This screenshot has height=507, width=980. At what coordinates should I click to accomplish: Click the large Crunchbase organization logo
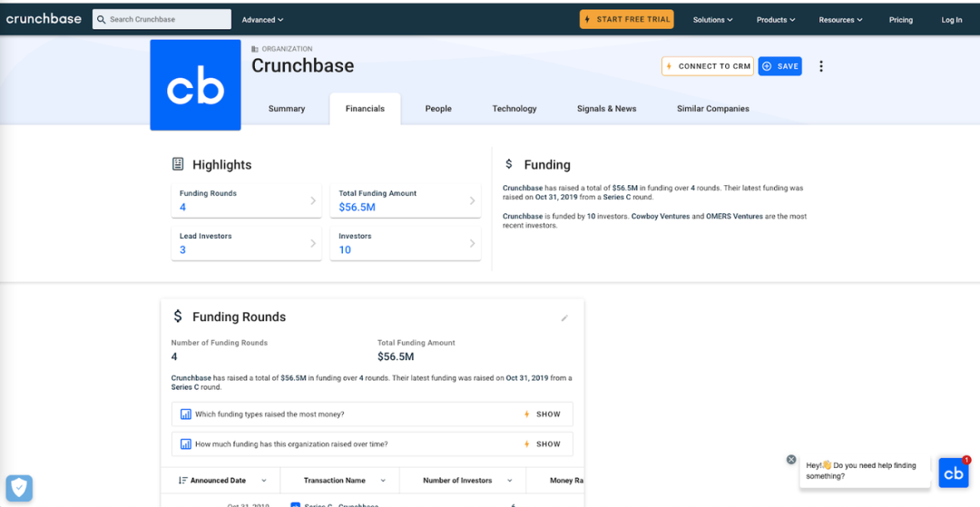(195, 85)
